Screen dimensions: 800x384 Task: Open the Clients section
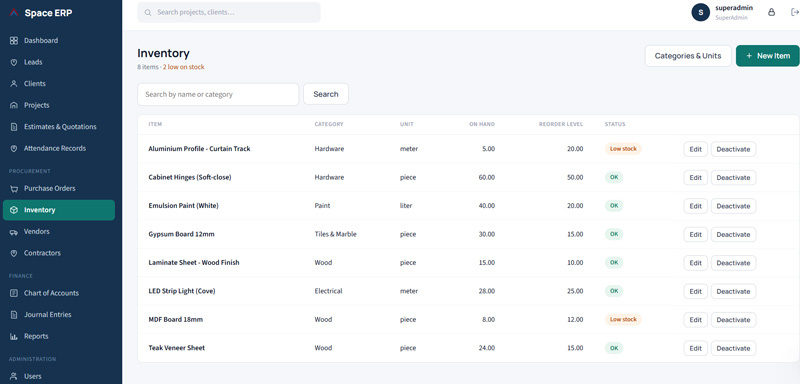(59, 84)
